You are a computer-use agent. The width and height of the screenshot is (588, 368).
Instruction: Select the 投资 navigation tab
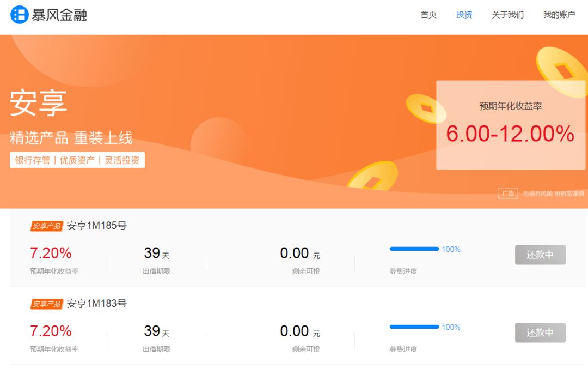pos(464,15)
